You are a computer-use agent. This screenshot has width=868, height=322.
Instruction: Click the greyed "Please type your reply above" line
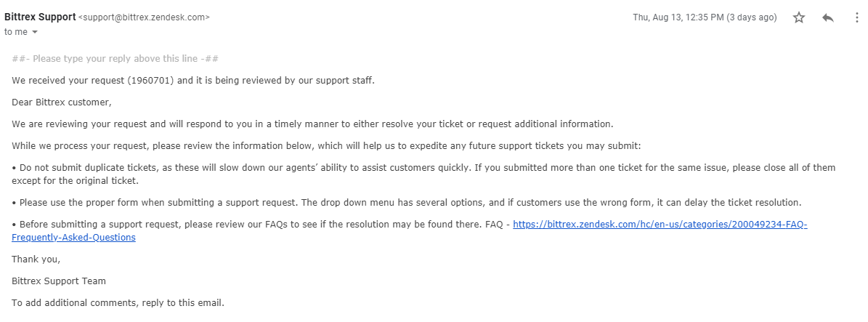pos(115,59)
